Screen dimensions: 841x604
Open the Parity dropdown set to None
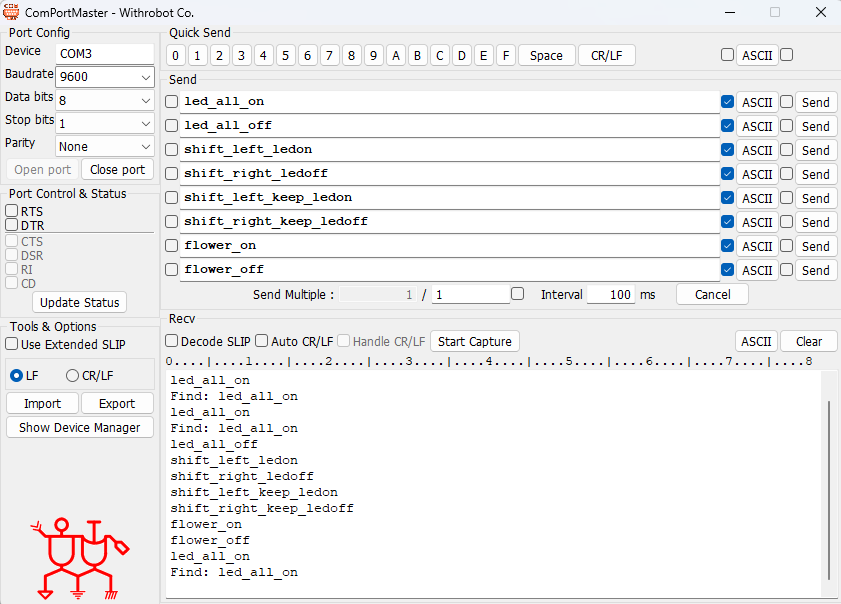(105, 146)
